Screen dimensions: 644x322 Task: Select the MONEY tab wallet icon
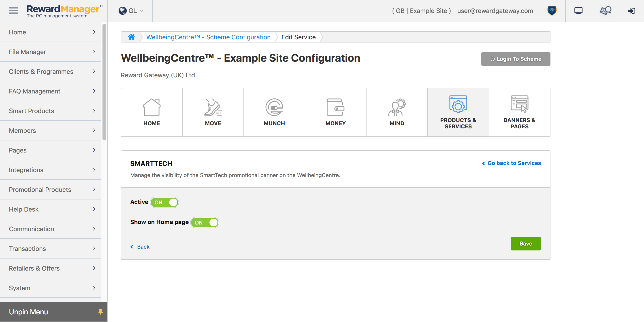click(x=335, y=107)
